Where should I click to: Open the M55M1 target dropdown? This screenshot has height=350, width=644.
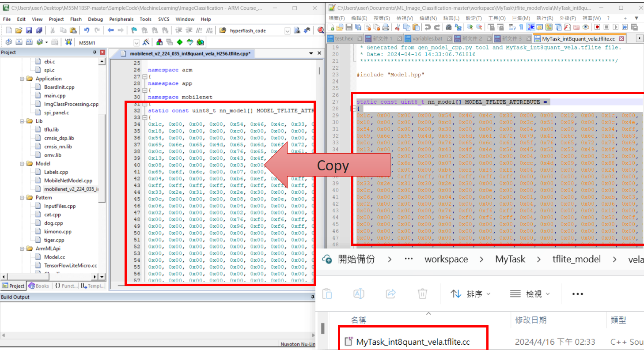pyautogui.click(x=136, y=42)
